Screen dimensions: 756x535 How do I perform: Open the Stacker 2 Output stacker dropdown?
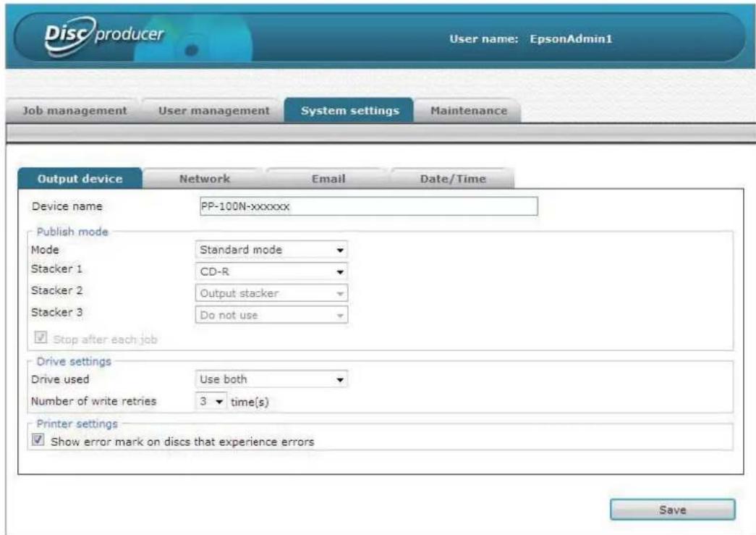click(x=271, y=293)
